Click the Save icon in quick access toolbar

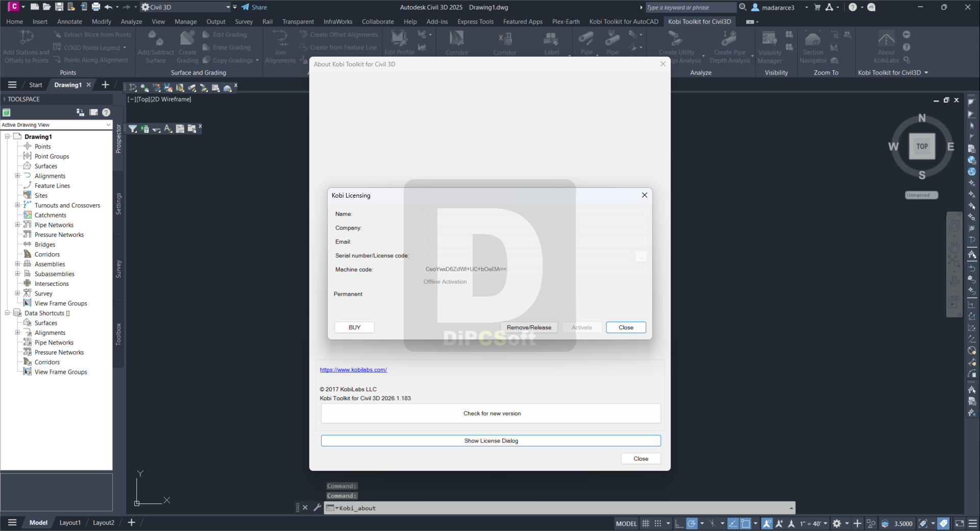[x=59, y=7]
